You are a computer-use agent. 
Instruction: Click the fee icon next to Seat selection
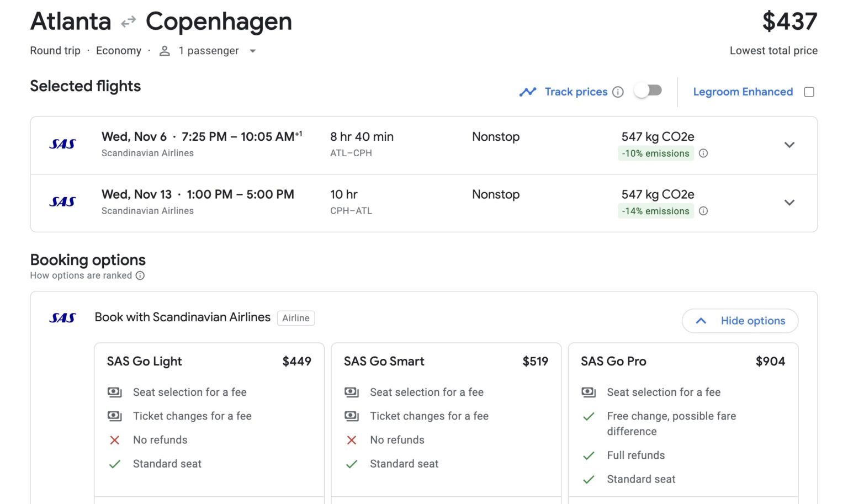(x=114, y=392)
